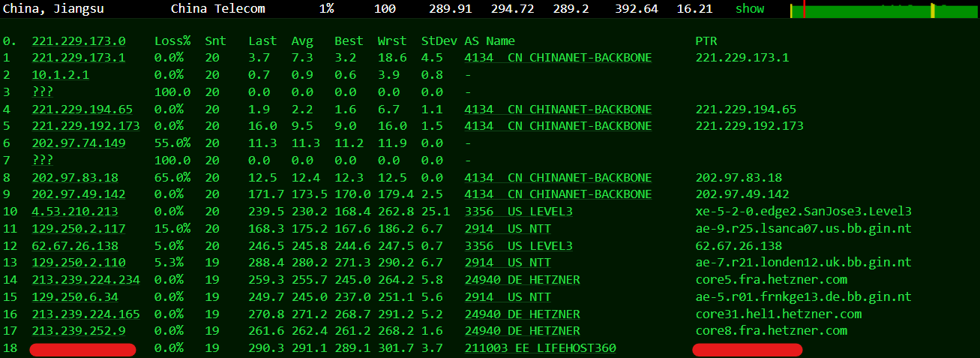
Task: Click AS 2914 US NTT in hop 11
Action: 508,229
